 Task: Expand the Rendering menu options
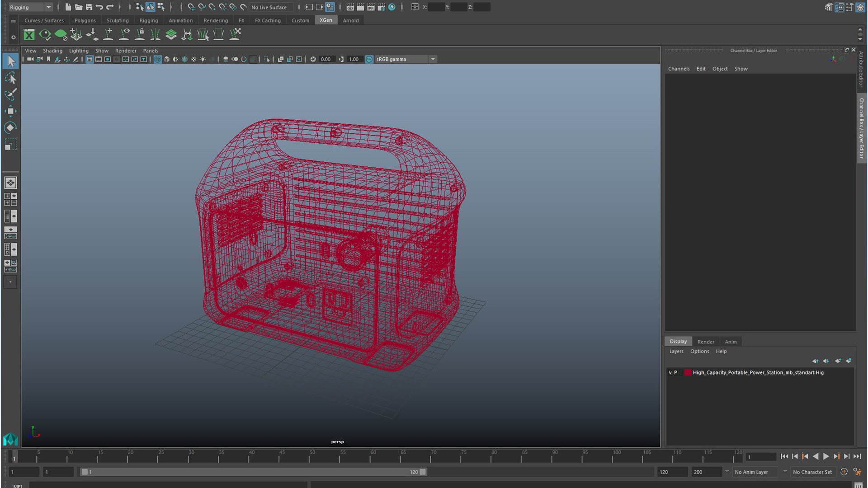tap(215, 20)
